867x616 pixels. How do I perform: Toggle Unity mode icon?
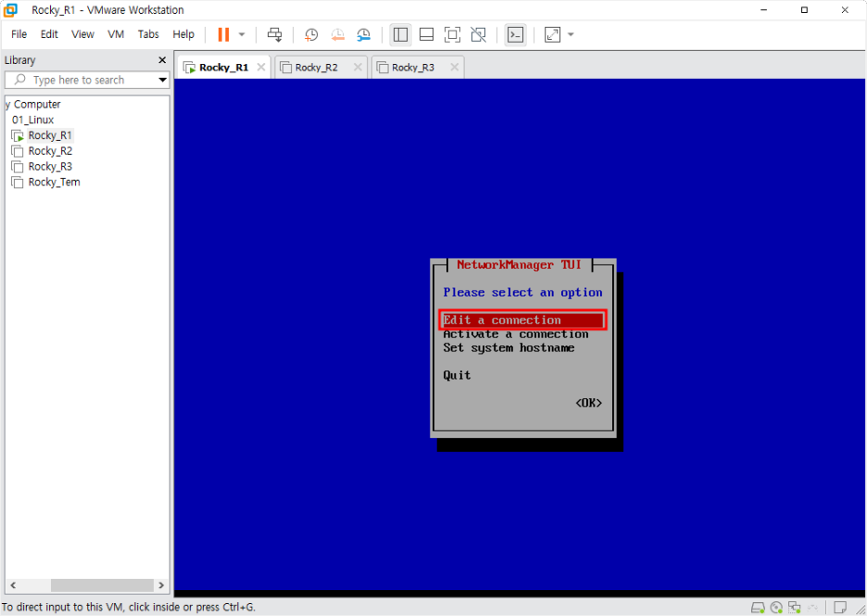click(478, 35)
